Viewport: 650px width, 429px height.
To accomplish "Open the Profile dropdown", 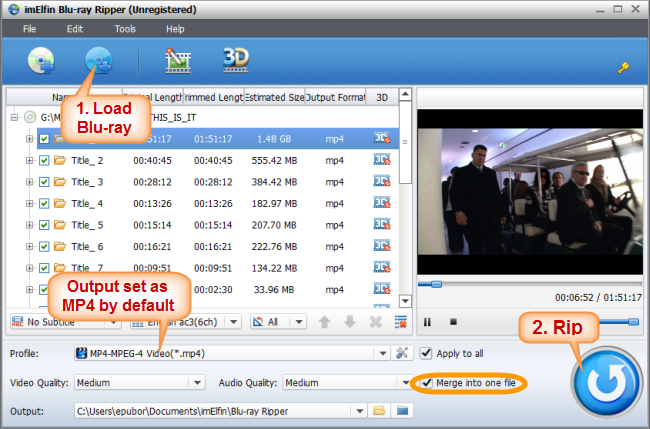I will click(x=382, y=354).
